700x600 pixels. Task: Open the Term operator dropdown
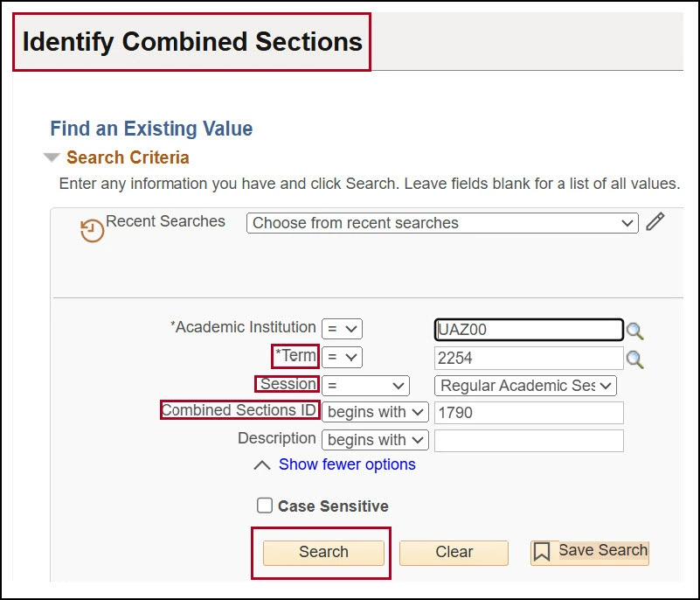342,358
